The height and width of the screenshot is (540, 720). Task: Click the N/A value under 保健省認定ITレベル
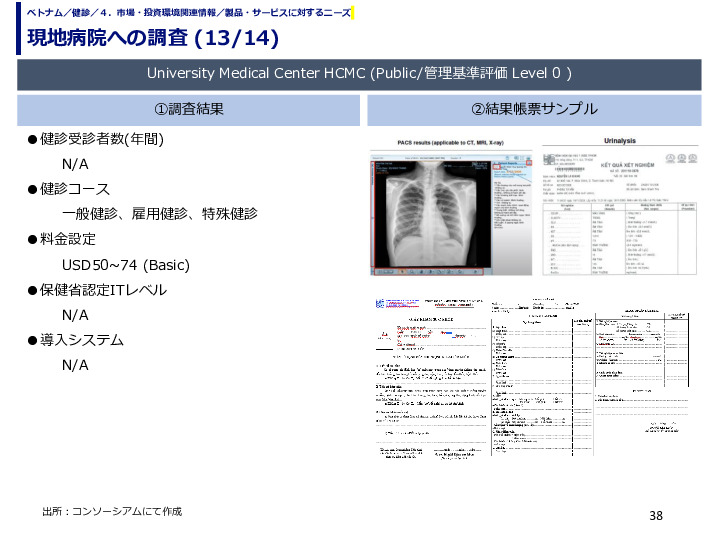(x=75, y=315)
